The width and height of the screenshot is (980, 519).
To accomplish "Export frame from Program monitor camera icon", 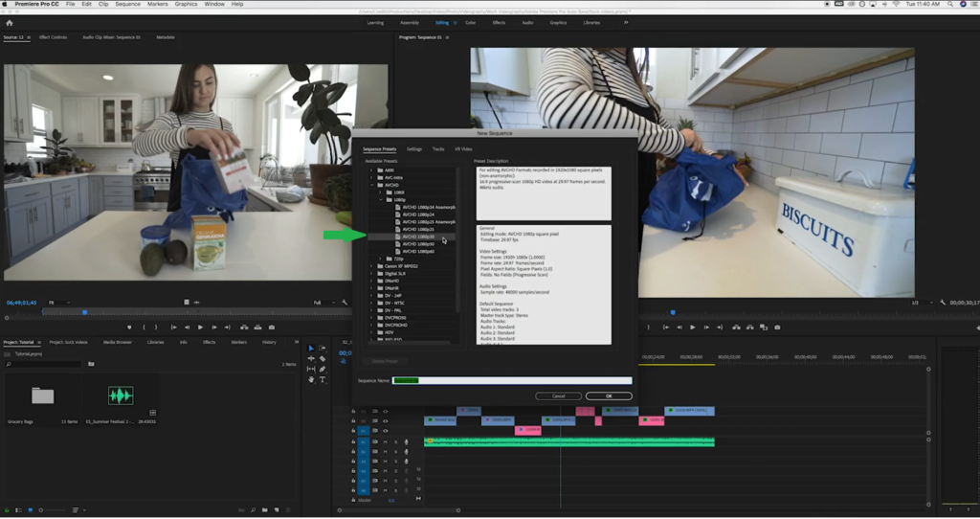I will [777, 327].
